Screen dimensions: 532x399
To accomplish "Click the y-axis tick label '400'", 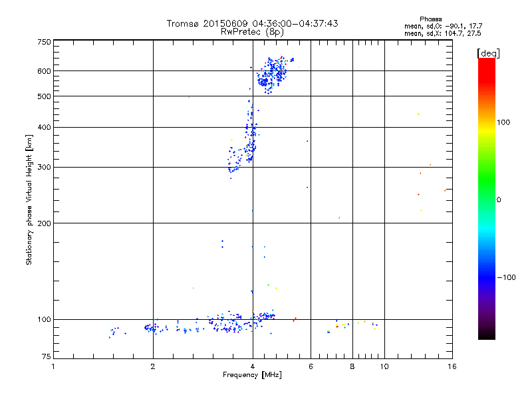I will pos(44,128).
